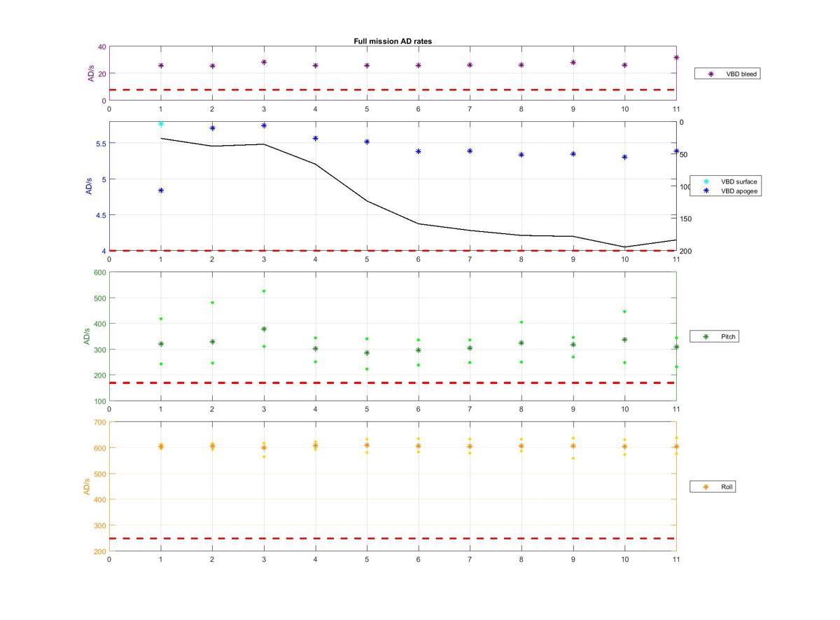Click the '300' tick on Roll axis
This screenshot has height=620, width=840.
point(100,526)
